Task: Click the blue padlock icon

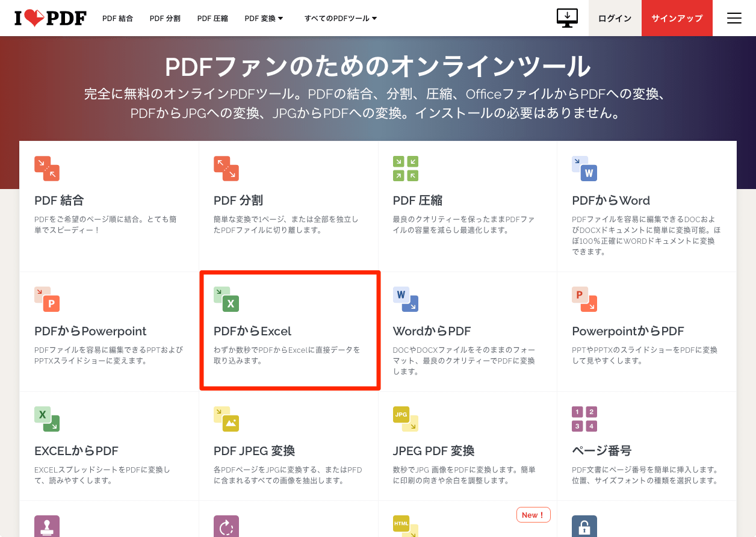Action: pyautogui.click(x=584, y=526)
